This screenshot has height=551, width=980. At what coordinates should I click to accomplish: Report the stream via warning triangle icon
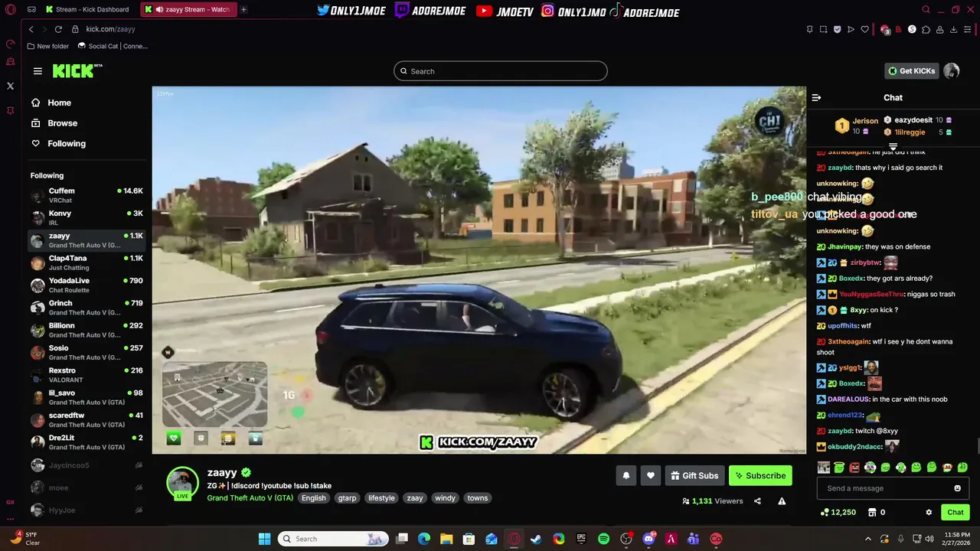[x=782, y=501]
